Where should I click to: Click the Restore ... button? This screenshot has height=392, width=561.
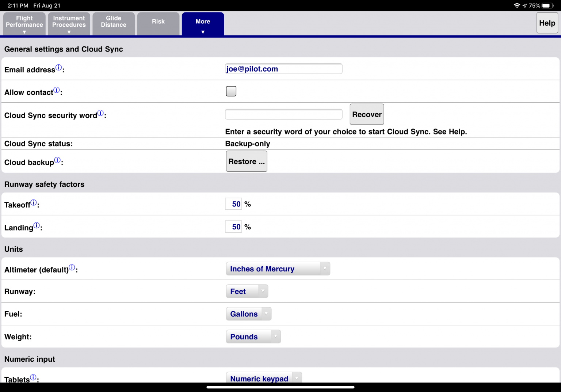[x=247, y=161]
